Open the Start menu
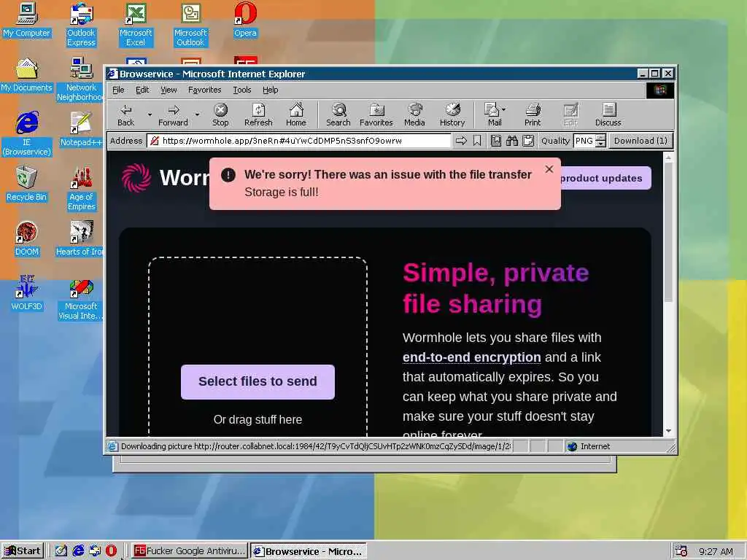747x560 pixels. 23,551
